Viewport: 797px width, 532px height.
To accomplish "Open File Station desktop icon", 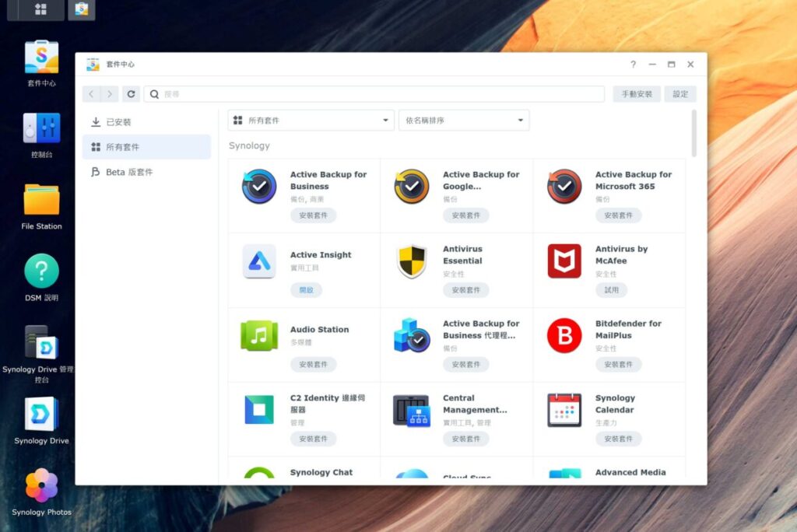I will point(42,206).
